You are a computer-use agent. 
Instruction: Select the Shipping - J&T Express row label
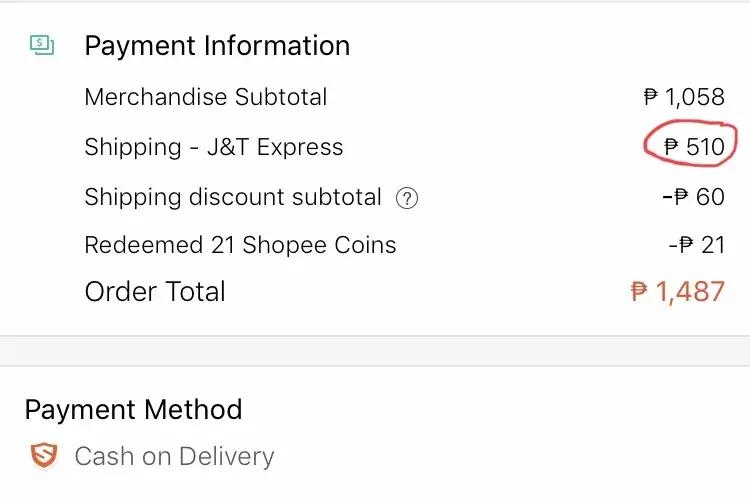214,147
